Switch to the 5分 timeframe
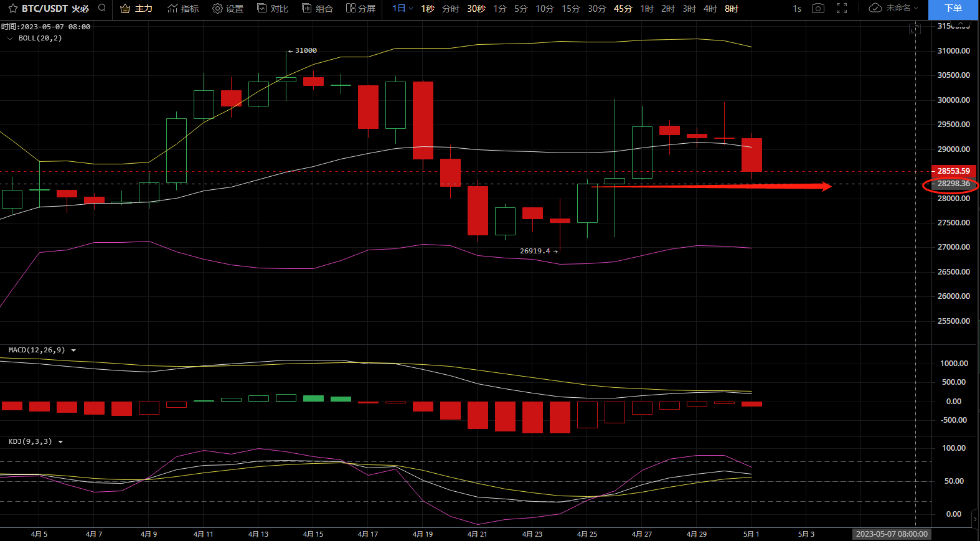This screenshot has width=980, height=541. [521, 9]
